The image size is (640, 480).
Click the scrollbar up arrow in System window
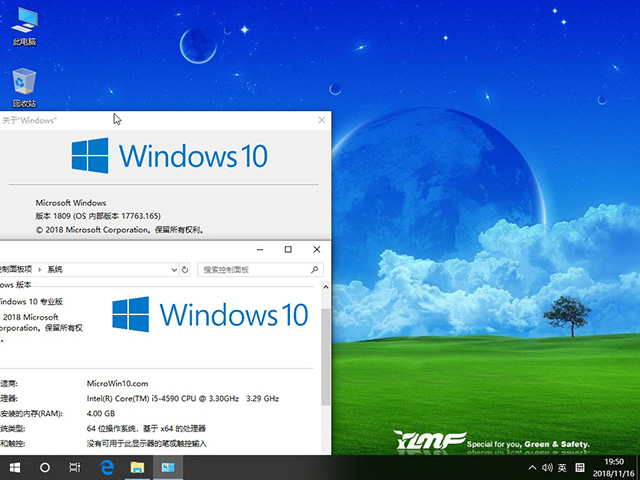[326, 287]
